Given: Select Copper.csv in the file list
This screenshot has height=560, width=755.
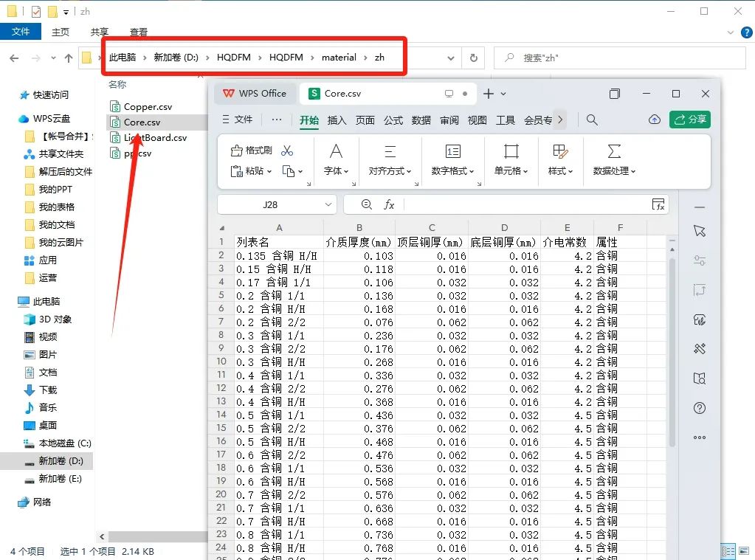Looking at the screenshot, I should pyautogui.click(x=147, y=107).
